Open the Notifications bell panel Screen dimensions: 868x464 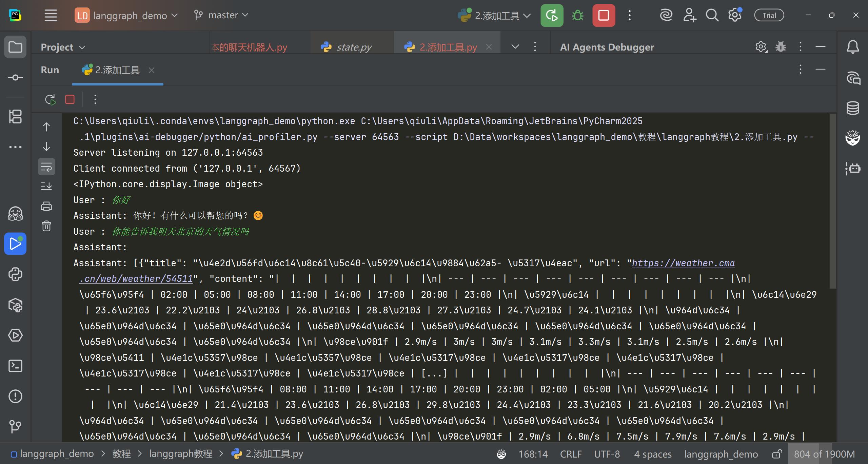tap(852, 47)
